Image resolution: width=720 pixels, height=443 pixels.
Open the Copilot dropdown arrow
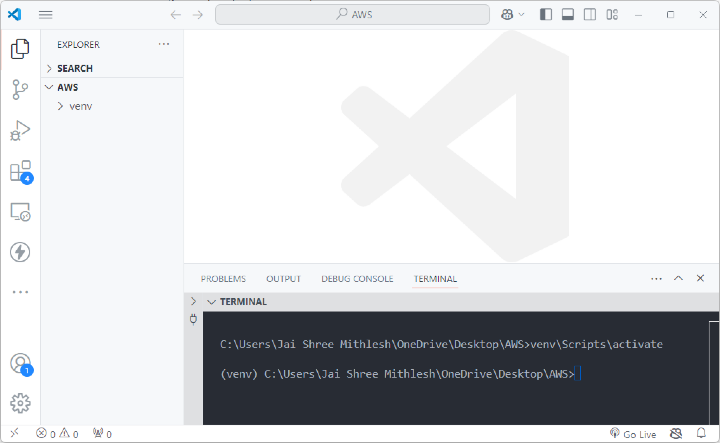pos(522,15)
